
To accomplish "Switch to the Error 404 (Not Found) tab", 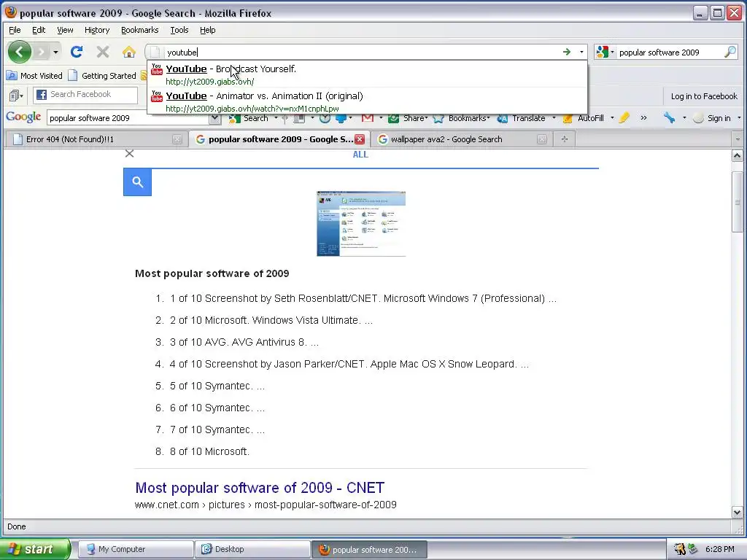I will coord(96,139).
